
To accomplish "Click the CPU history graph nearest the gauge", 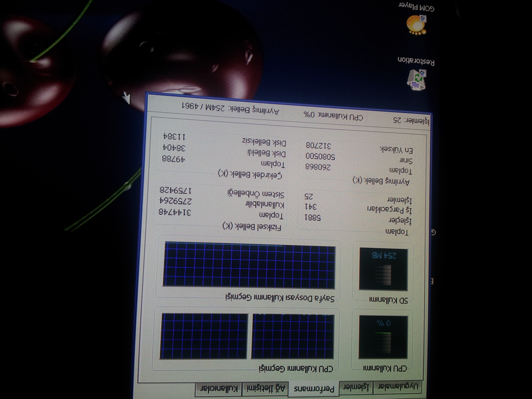I will click(x=292, y=336).
